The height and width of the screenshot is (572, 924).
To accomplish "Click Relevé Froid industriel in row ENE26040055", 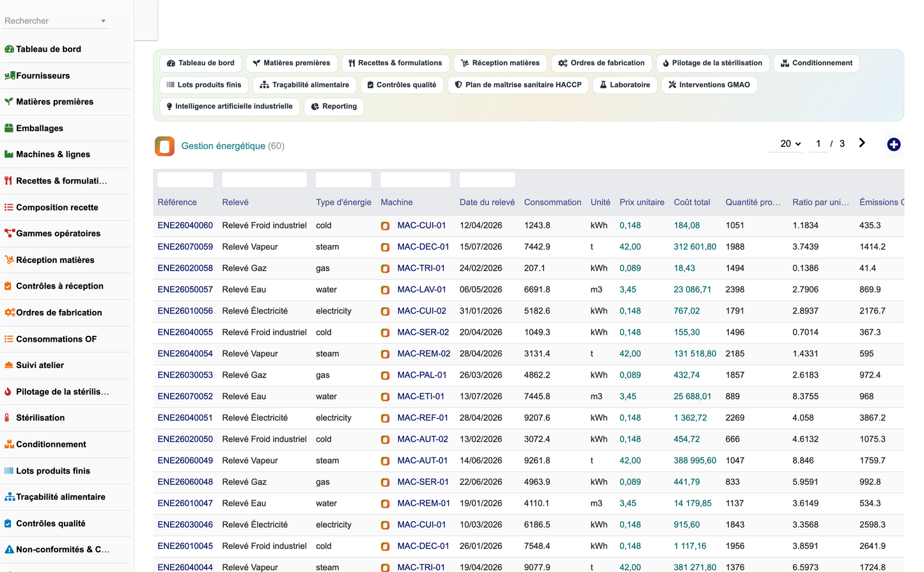I will click(265, 332).
